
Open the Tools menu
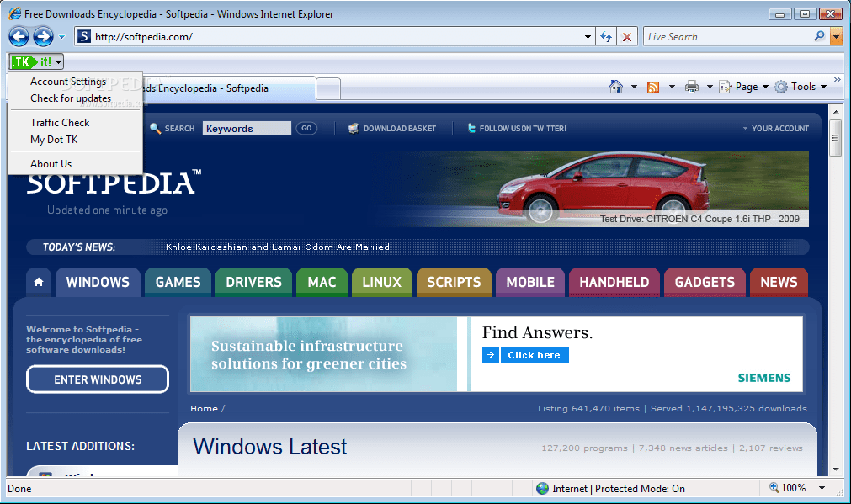pos(800,87)
